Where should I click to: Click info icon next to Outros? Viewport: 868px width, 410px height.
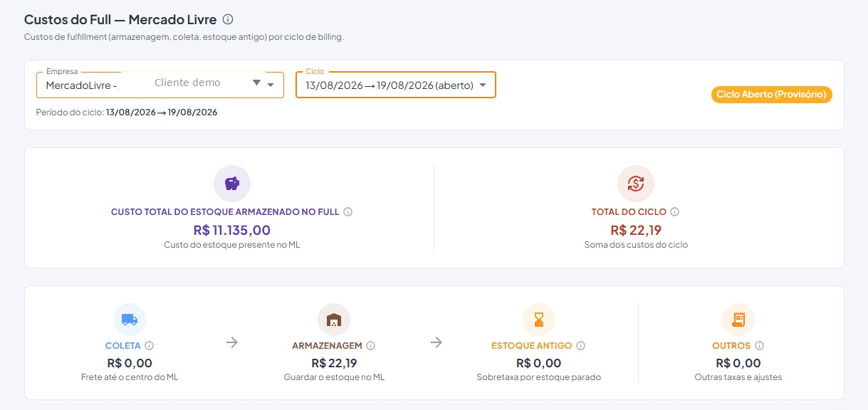(x=760, y=346)
